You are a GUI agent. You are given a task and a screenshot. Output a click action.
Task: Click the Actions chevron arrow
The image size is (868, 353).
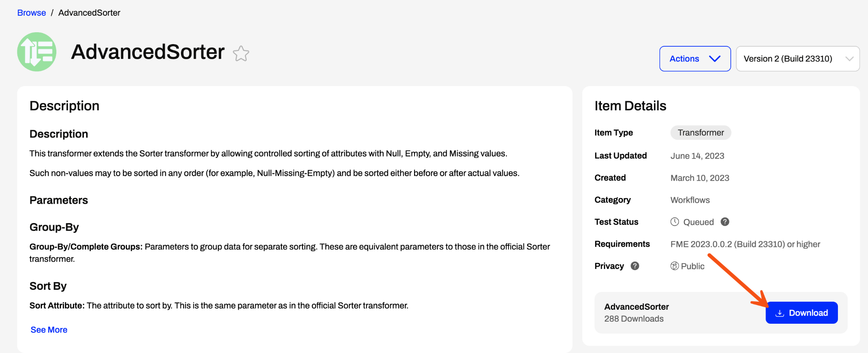point(715,59)
